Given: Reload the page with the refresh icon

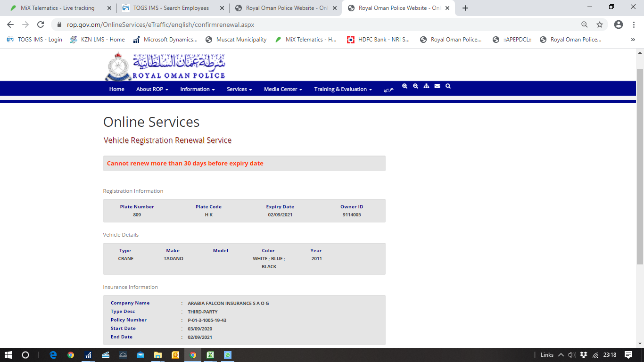Looking at the screenshot, I should [x=41, y=25].
